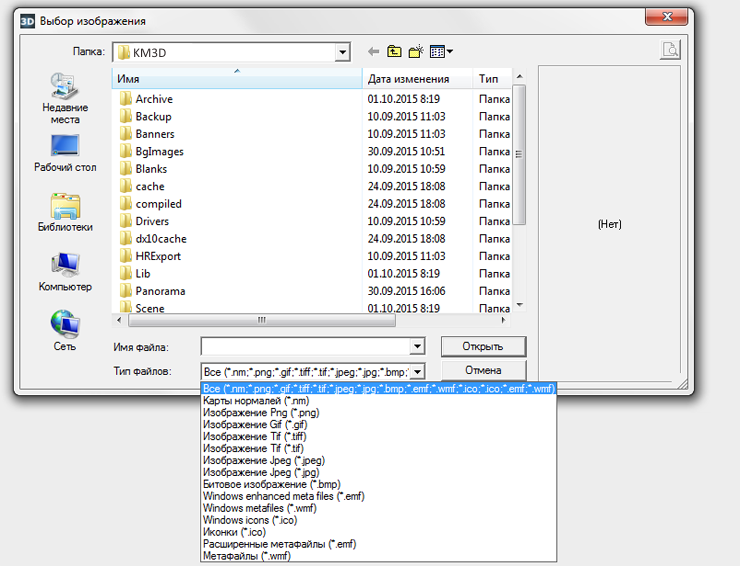The height and width of the screenshot is (566, 740).
Task: Go up one folder level
Action: [394, 51]
